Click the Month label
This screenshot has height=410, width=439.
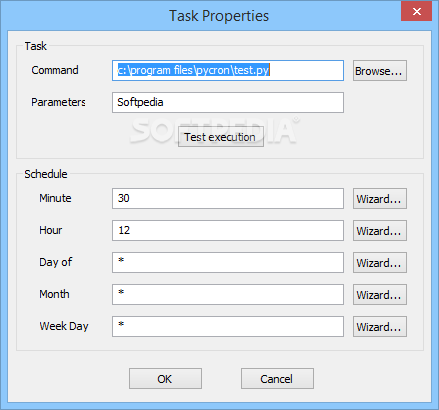coord(54,294)
